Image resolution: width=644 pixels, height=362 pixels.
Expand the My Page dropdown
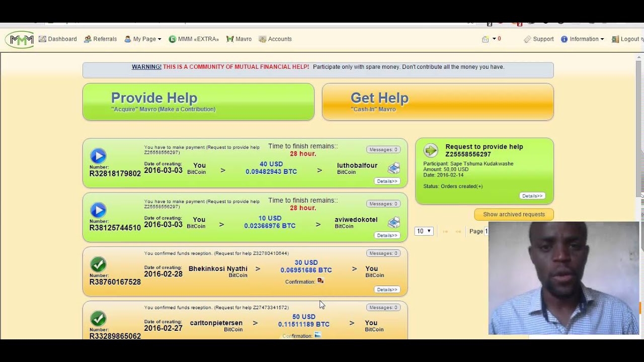tap(143, 39)
